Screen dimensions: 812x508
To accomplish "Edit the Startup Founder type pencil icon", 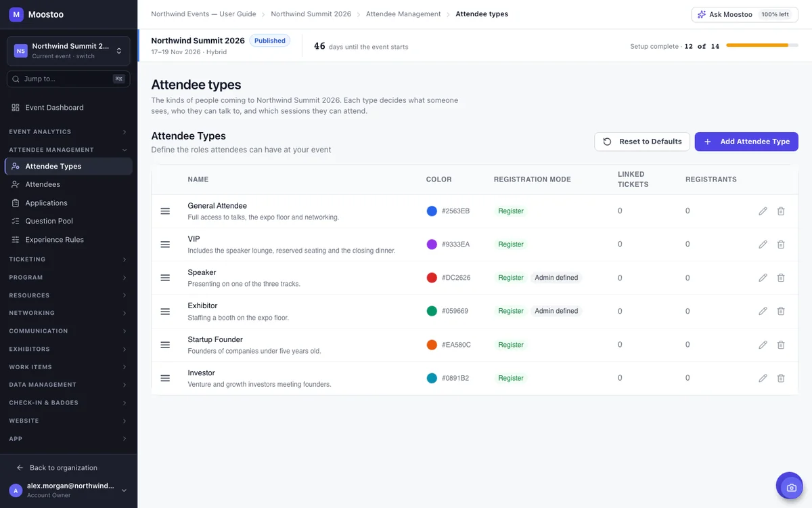I will [763, 345].
